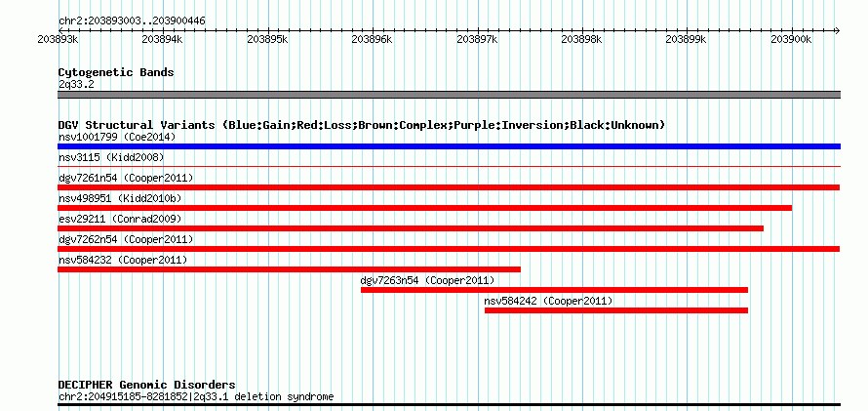Image resolution: width=868 pixels, height=411 pixels.
Task: Click the 203896k ruler tick label
Action: pos(372,39)
